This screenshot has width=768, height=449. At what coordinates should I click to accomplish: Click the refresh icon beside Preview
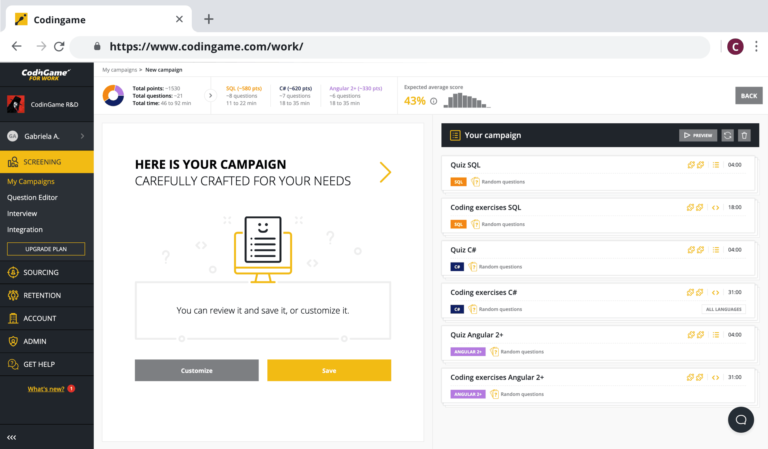[x=727, y=135]
